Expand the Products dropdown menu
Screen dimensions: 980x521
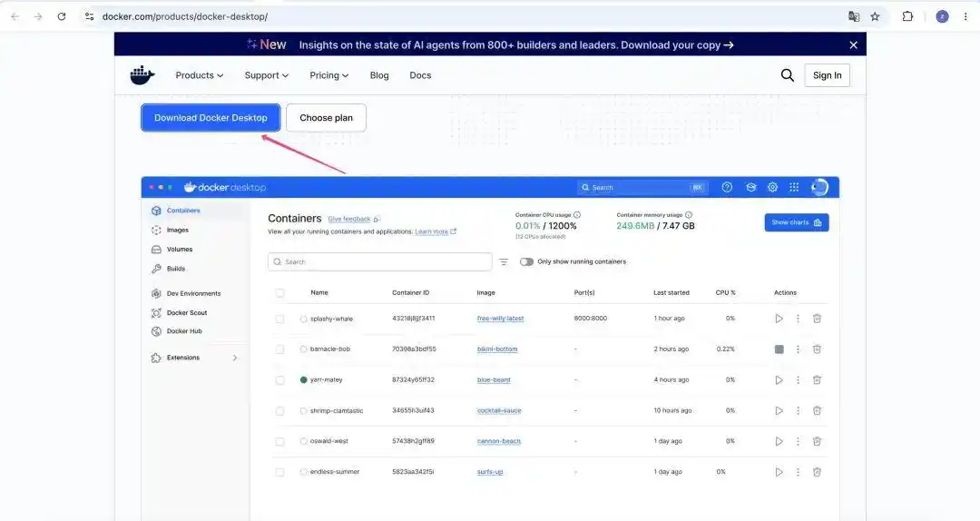click(200, 75)
